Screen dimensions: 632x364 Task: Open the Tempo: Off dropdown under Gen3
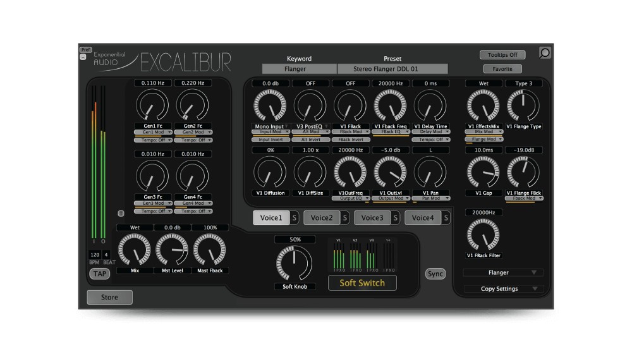click(153, 211)
